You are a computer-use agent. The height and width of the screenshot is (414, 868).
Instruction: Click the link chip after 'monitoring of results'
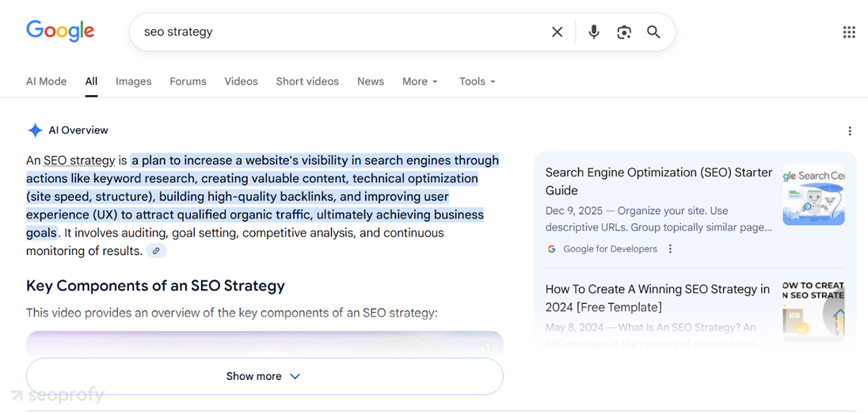point(156,251)
